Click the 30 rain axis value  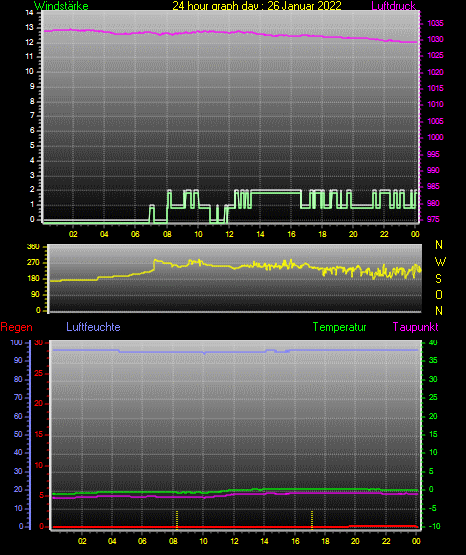[39, 342]
